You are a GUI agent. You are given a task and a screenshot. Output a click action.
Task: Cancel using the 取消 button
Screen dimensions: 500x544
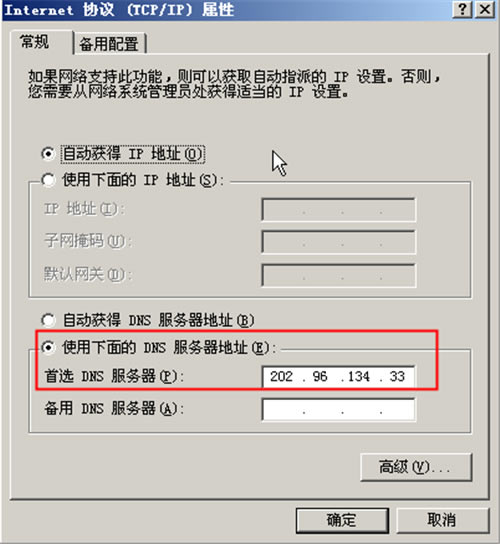coord(442,520)
